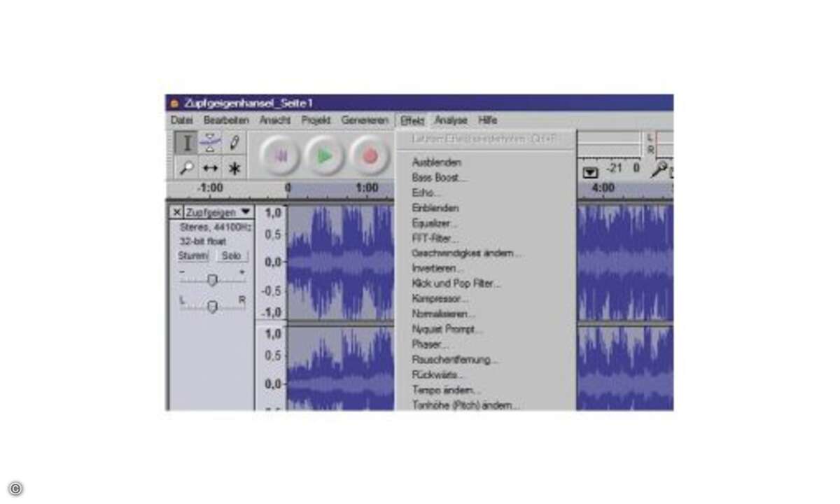Viewport: 840px width, 504px height.
Task: Click the upper channel waveform near 1:00
Action: coord(367,262)
